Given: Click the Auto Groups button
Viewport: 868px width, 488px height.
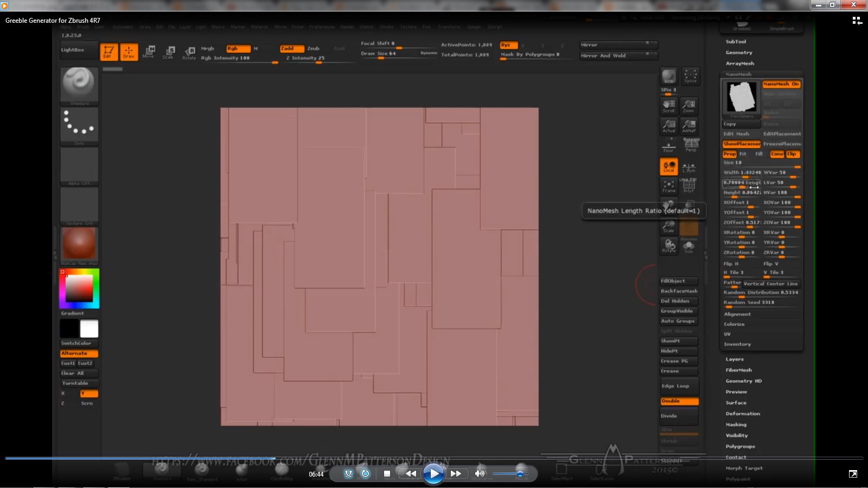Looking at the screenshot, I should pos(679,321).
